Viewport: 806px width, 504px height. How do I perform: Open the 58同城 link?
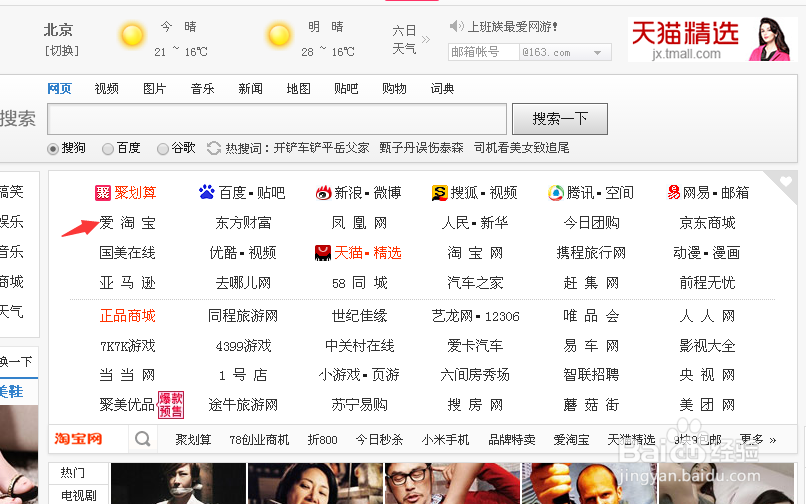(x=359, y=282)
